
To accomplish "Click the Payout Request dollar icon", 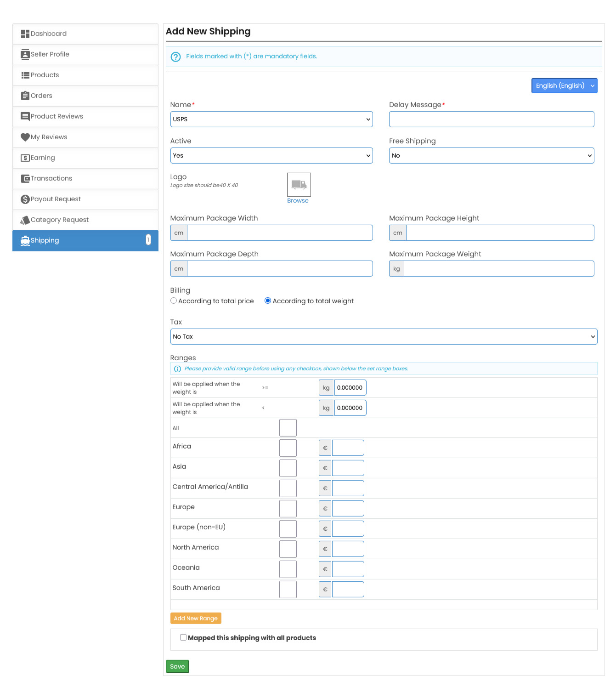I will [25, 199].
